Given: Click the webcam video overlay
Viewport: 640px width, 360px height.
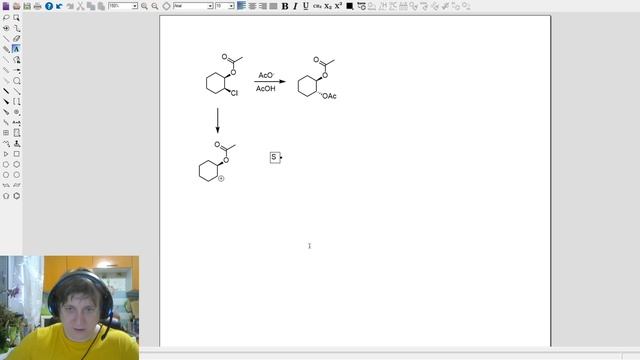Looking at the screenshot, I should coord(69,308).
